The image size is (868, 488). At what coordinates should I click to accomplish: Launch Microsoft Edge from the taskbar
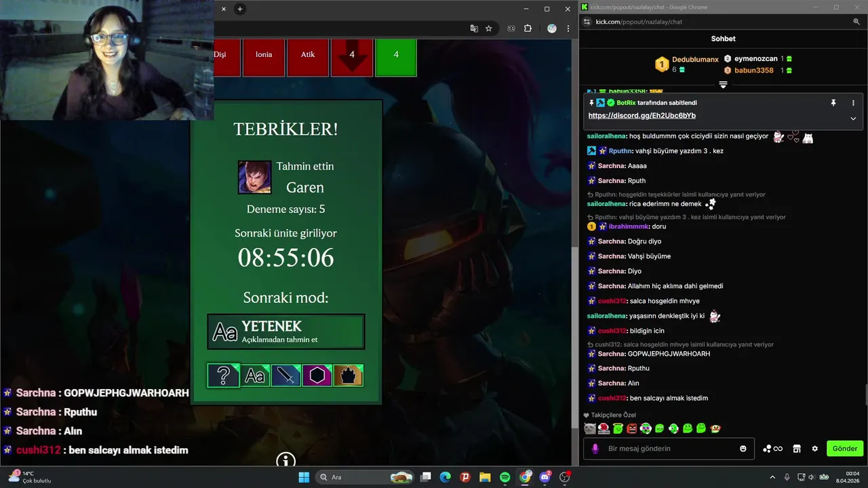tap(445, 477)
